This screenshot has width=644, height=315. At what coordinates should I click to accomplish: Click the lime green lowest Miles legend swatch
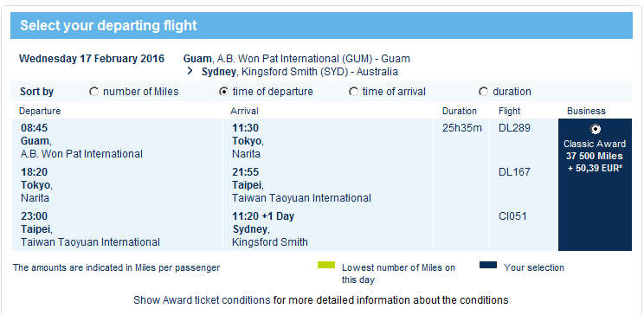coord(326,265)
